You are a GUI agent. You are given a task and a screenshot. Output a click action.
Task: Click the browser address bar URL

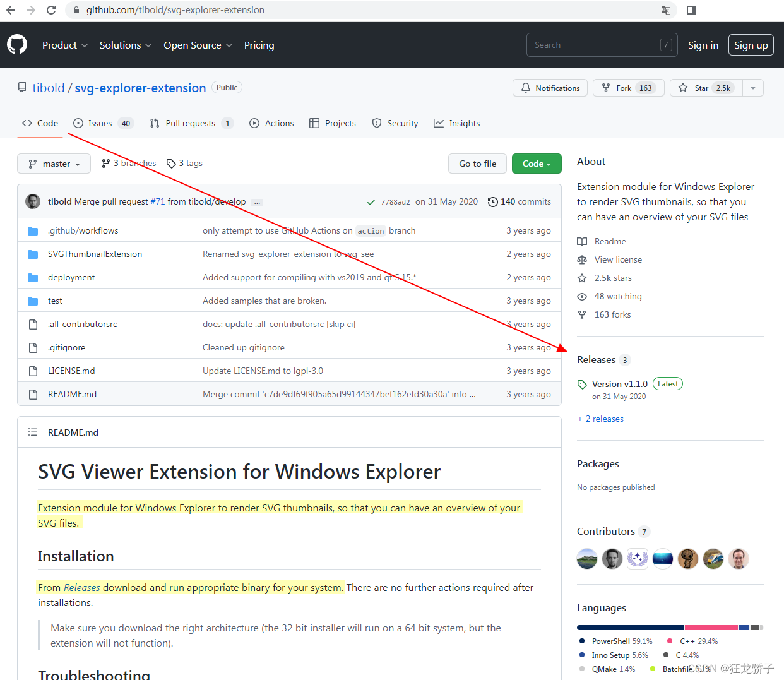(x=175, y=10)
